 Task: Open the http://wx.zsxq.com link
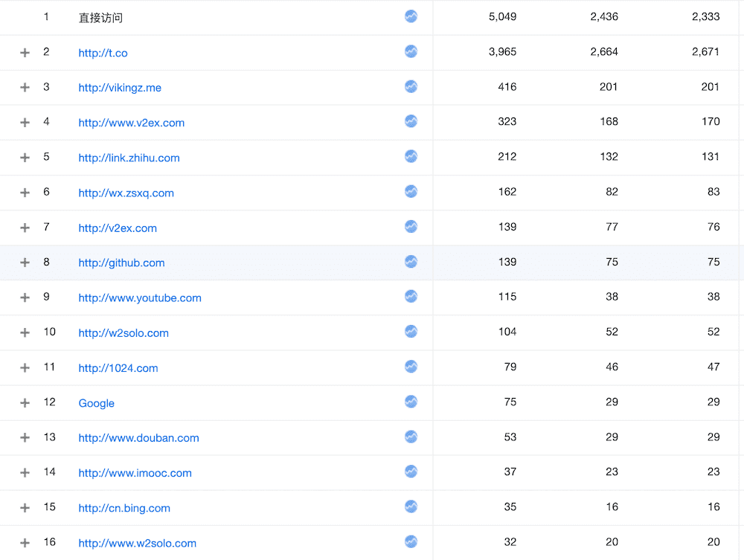[126, 193]
